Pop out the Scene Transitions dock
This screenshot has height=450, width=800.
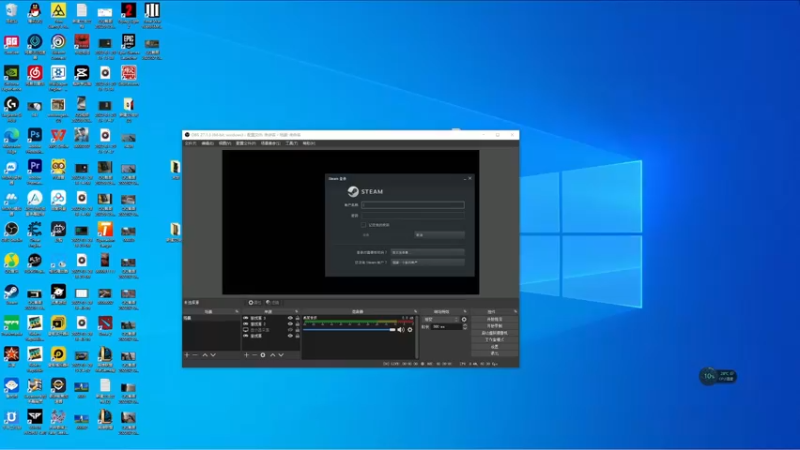pos(465,311)
